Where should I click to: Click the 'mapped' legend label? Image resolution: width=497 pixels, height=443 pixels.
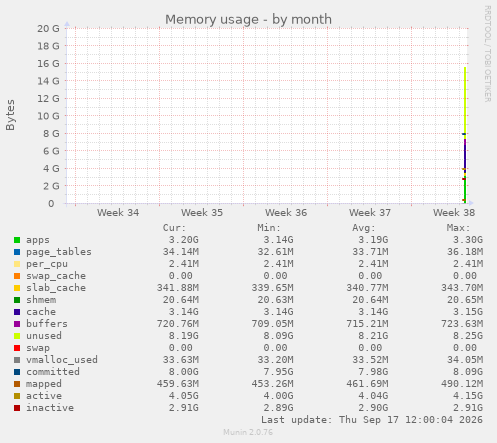pos(44,384)
